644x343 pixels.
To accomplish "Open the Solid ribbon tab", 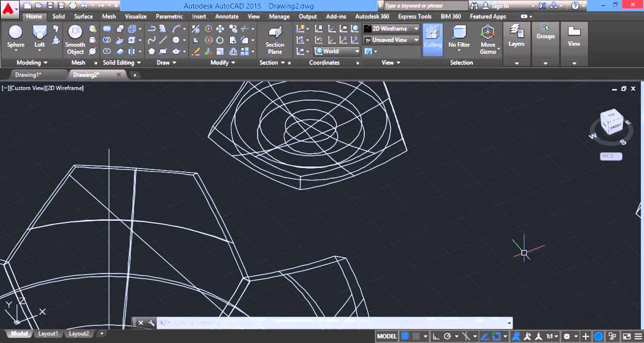I will [x=58, y=16].
